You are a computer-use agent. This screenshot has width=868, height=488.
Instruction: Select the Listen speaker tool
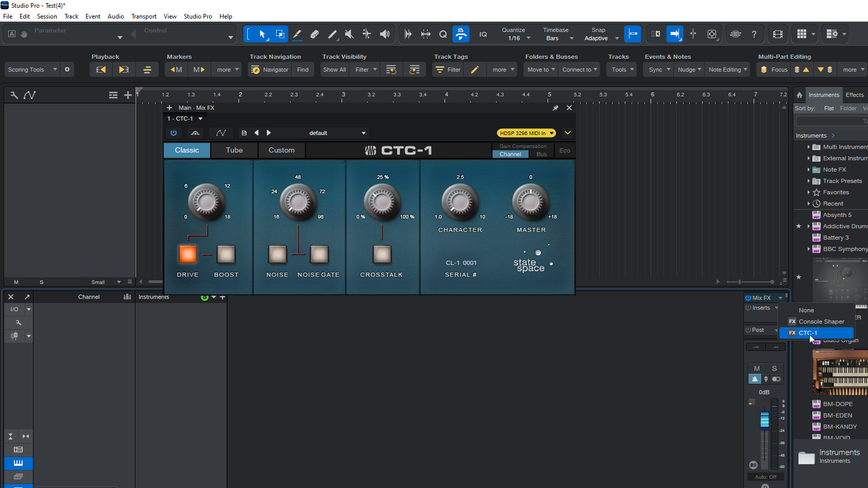(384, 34)
